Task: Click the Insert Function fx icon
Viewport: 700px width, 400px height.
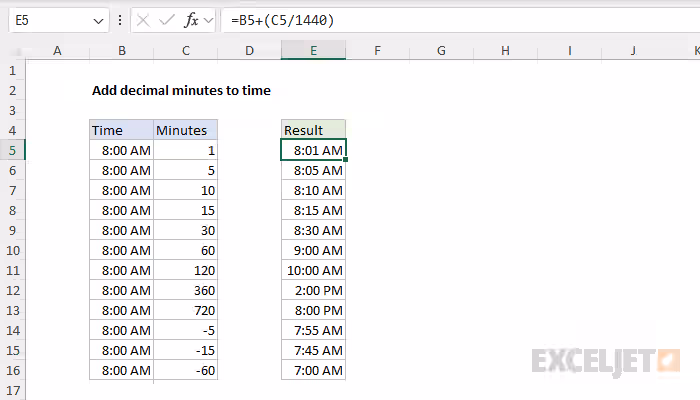Action: pyautogui.click(x=191, y=20)
